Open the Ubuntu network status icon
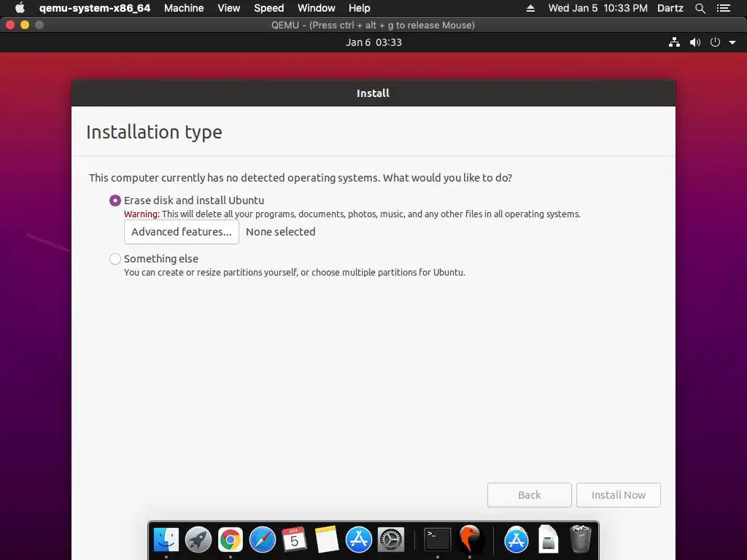Image resolution: width=747 pixels, height=560 pixels. 674,42
